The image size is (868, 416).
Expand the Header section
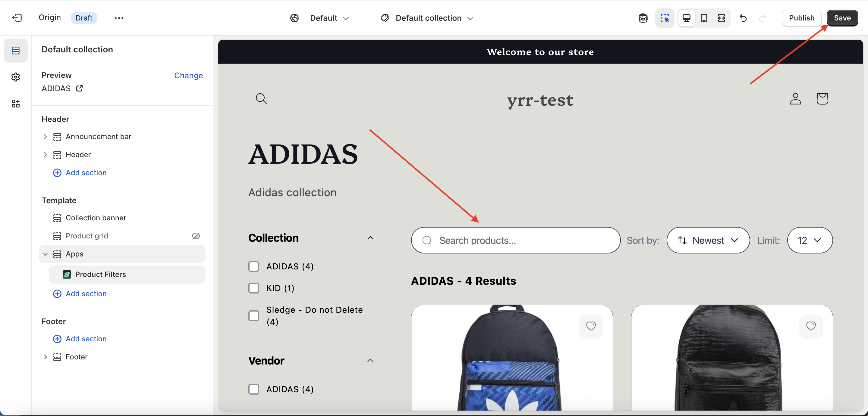[x=46, y=154]
